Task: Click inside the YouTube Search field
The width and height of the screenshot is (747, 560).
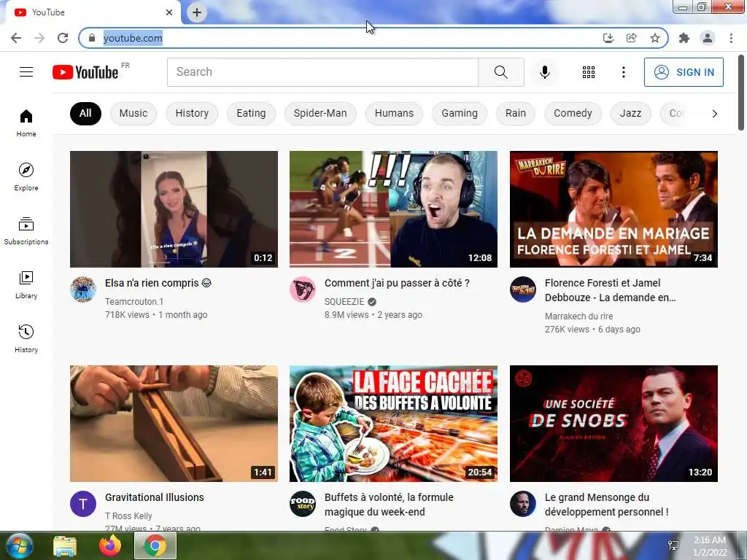Action: (x=322, y=72)
